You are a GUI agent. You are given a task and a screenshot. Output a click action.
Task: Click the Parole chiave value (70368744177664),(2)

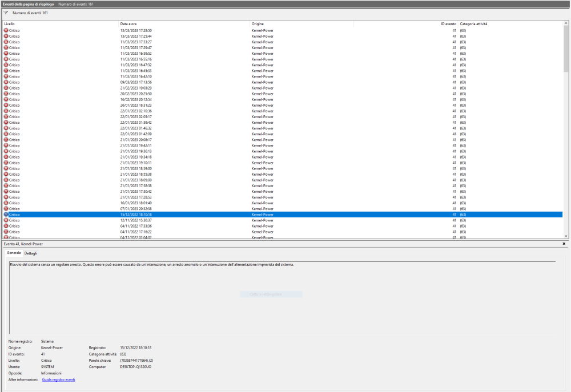(136, 361)
